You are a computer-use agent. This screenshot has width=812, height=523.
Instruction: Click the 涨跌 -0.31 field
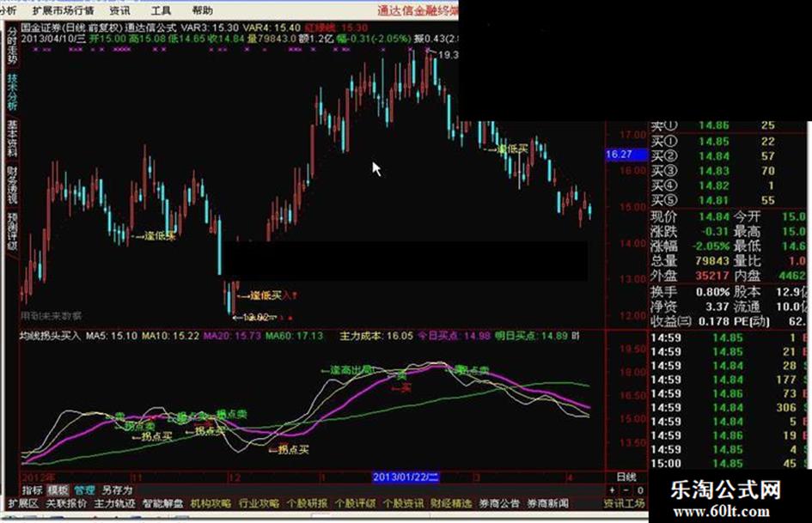pos(690,232)
